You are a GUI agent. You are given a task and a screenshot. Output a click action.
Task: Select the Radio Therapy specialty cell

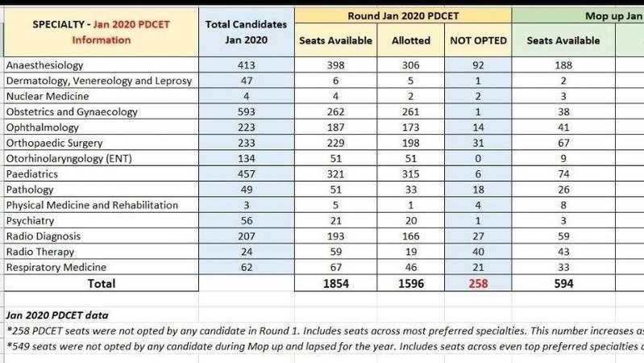point(98,251)
